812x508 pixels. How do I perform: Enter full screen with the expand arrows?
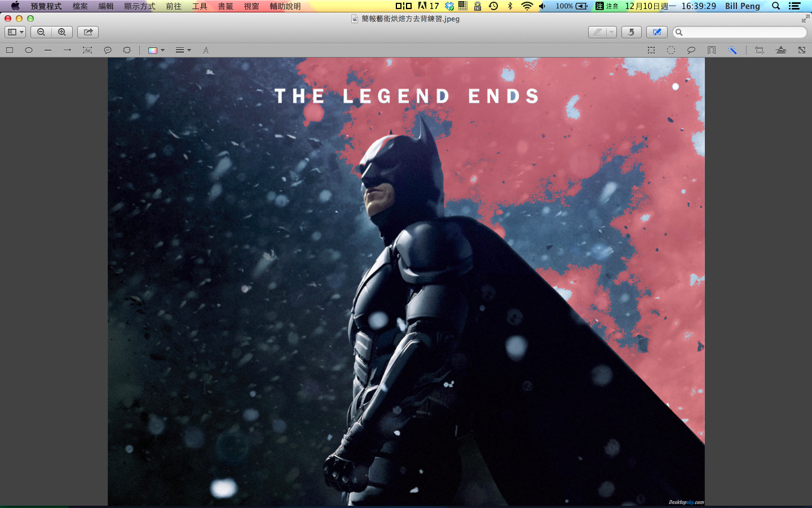[x=805, y=19]
